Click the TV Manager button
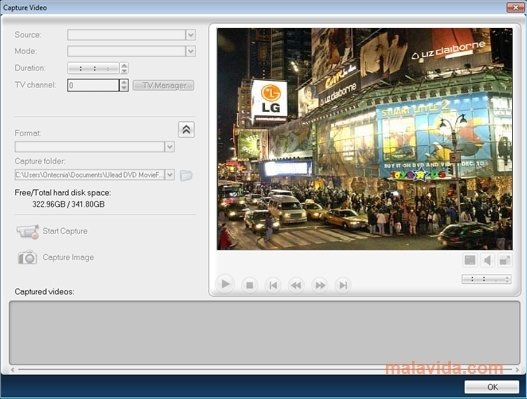The image size is (527, 399). (x=163, y=85)
